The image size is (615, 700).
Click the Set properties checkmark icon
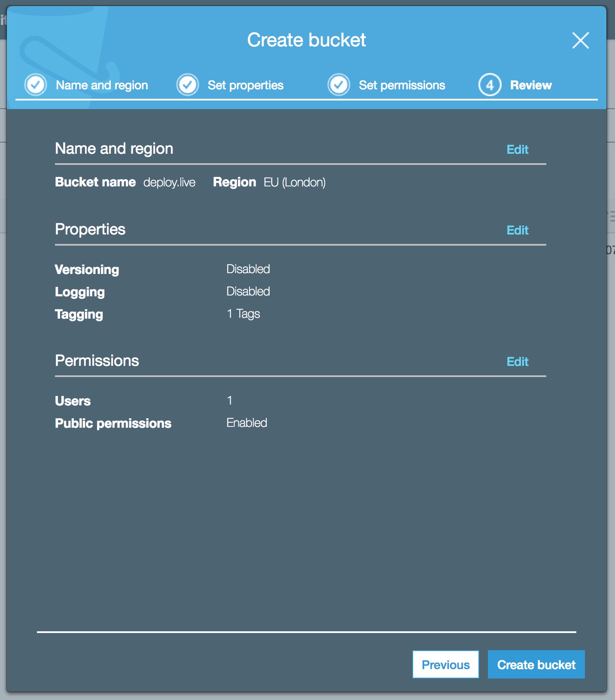188,85
